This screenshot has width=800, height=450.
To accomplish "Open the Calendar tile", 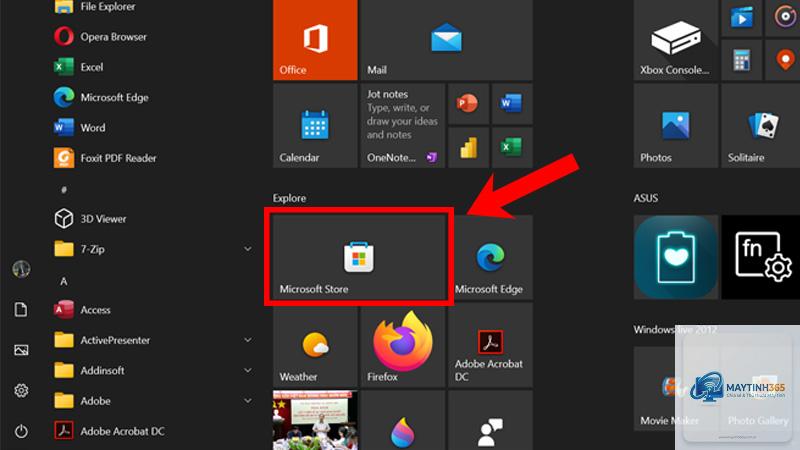I will pyautogui.click(x=315, y=126).
